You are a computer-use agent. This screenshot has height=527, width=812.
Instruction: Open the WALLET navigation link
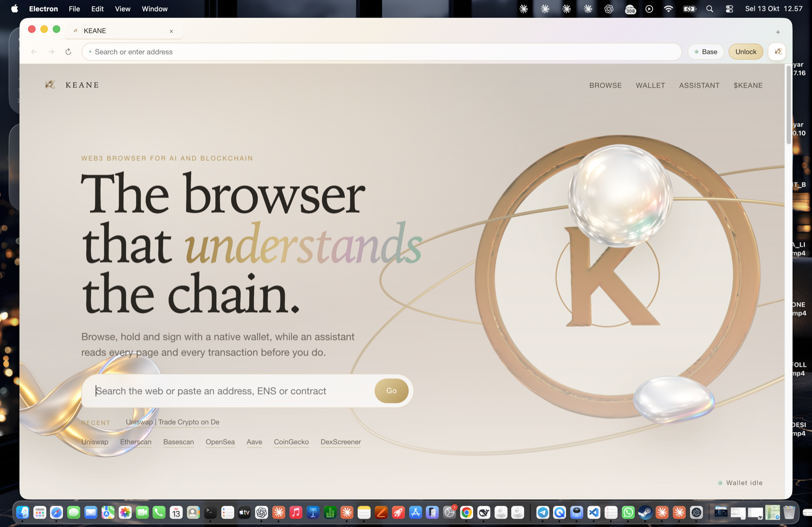[651, 86]
